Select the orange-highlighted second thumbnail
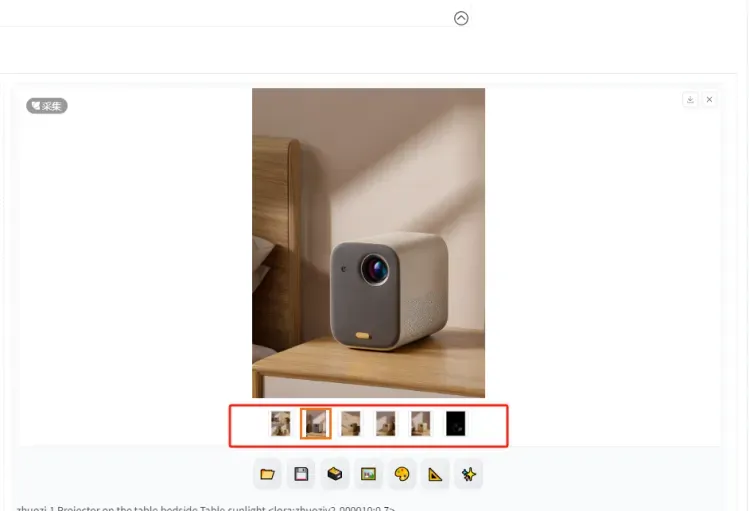Image resolution: width=750 pixels, height=511 pixels. pos(316,423)
